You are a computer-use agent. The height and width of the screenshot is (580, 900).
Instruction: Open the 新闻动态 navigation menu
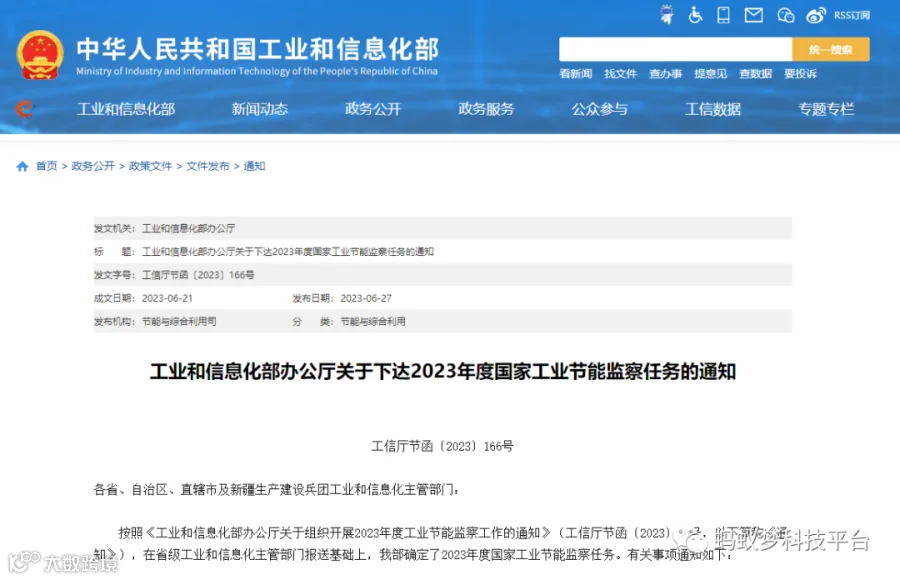point(259,109)
